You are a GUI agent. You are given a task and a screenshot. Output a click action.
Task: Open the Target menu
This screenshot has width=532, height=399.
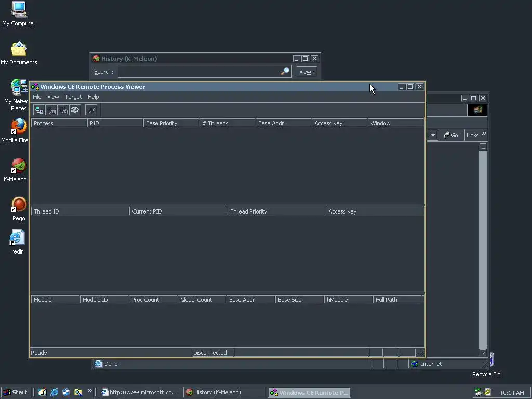click(x=73, y=97)
